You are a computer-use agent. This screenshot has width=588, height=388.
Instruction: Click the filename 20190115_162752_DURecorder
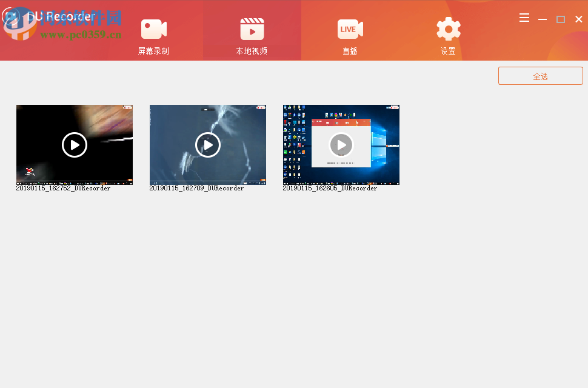click(x=62, y=188)
